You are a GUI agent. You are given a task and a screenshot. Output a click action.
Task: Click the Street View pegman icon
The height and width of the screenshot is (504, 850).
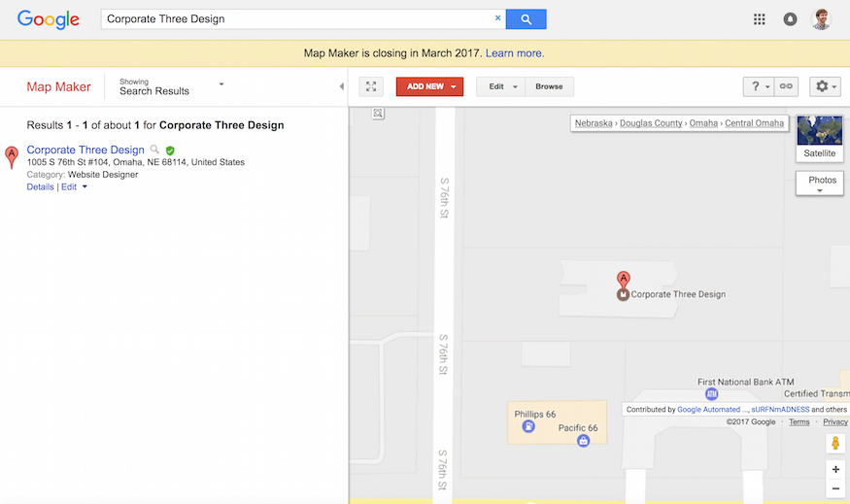click(x=835, y=443)
